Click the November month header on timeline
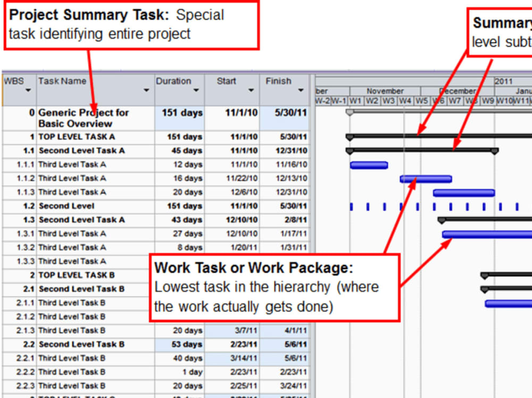532x398 pixels. click(x=385, y=91)
